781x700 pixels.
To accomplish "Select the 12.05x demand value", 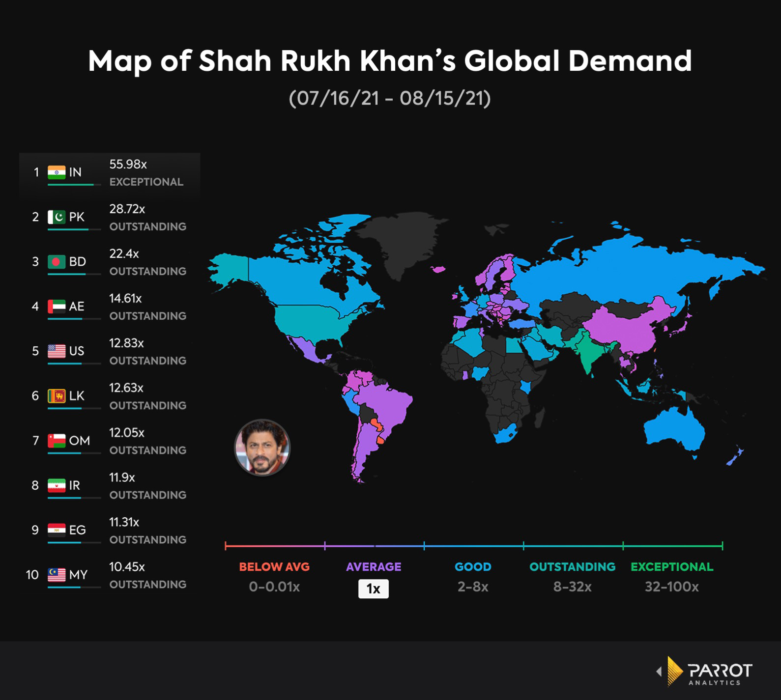I will [x=127, y=432].
